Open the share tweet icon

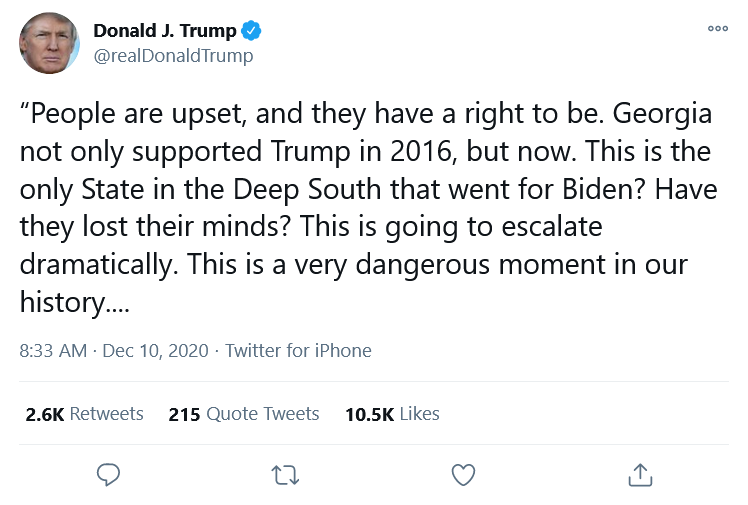pos(640,475)
